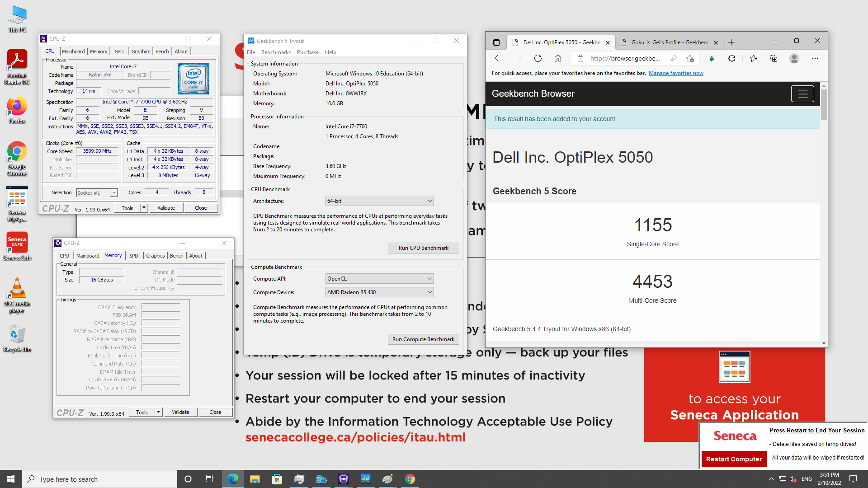Click Run Compute Benchmark button
The width and height of the screenshot is (868, 488).
point(424,339)
